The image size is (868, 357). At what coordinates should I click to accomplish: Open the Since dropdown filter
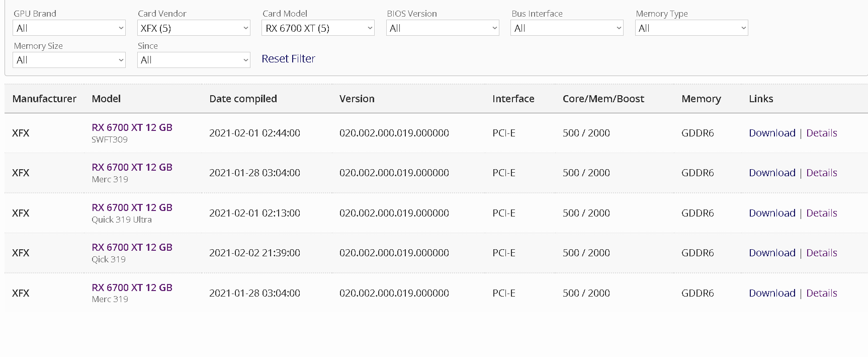pos(194,60)
